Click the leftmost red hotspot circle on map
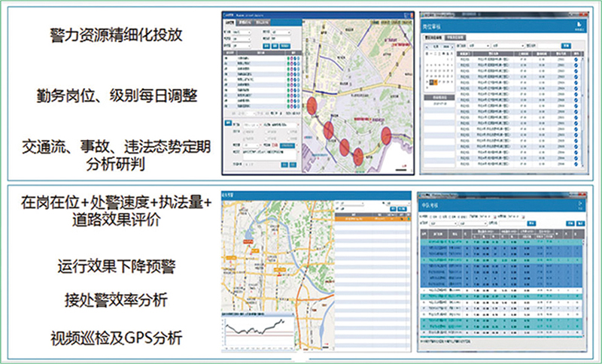This screenshot has width=602, height=364. click(x=312, y=107)
